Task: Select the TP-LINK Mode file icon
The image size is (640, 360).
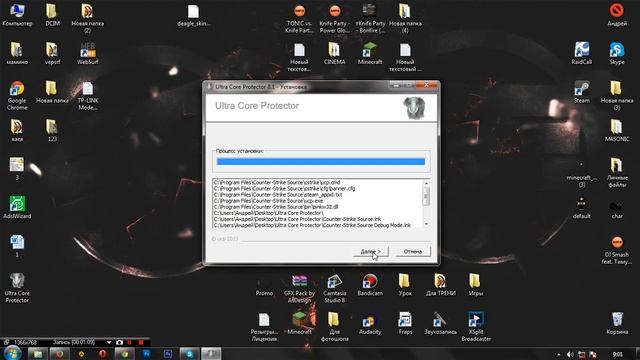Action: pos(87,96)
